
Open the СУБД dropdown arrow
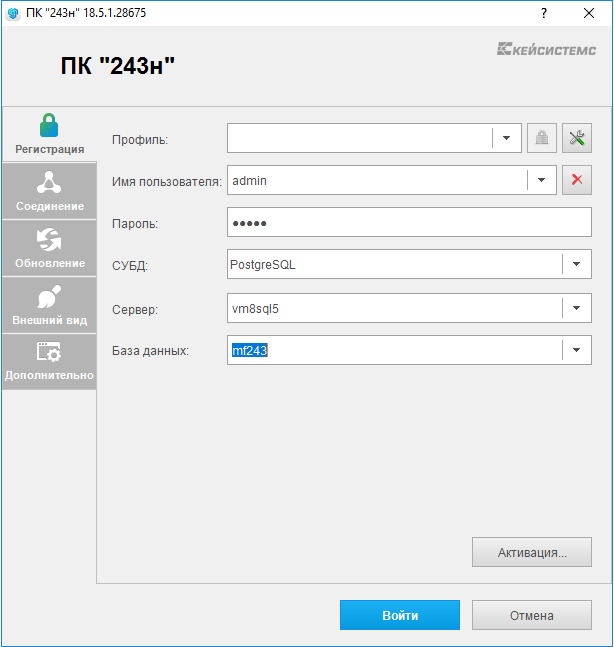click(x=576, y=264)
